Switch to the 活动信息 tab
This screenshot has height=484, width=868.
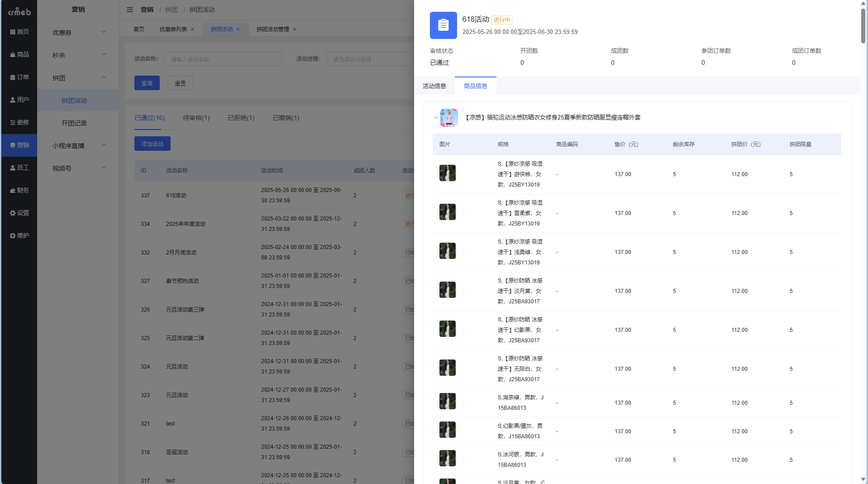click(434, 86)
